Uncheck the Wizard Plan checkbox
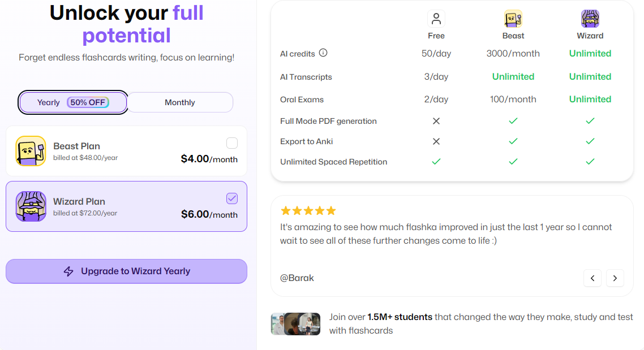Image resolution: width=644 pixels, height=350 pixels. (232, 198)
